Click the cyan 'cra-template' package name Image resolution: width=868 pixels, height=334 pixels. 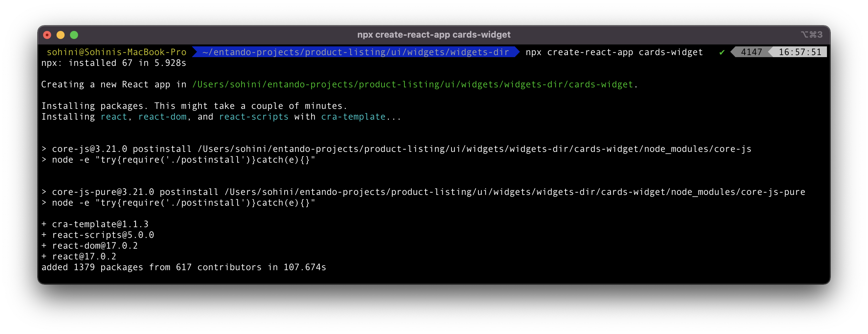[353, 117]
